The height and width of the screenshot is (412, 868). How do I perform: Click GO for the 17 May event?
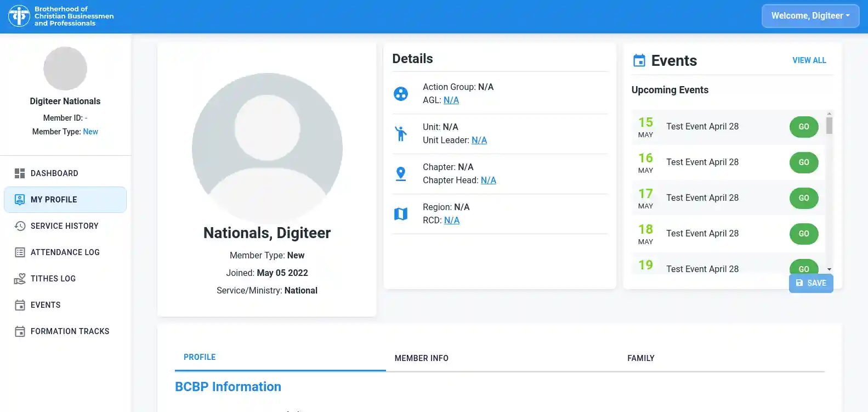[804, 198]
